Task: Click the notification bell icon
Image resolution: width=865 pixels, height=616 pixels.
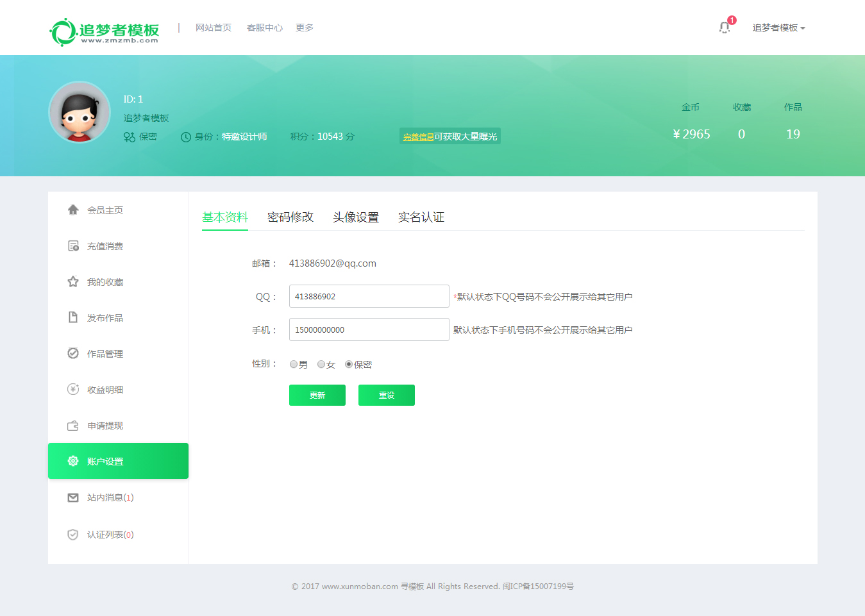Action: [724, 28]
